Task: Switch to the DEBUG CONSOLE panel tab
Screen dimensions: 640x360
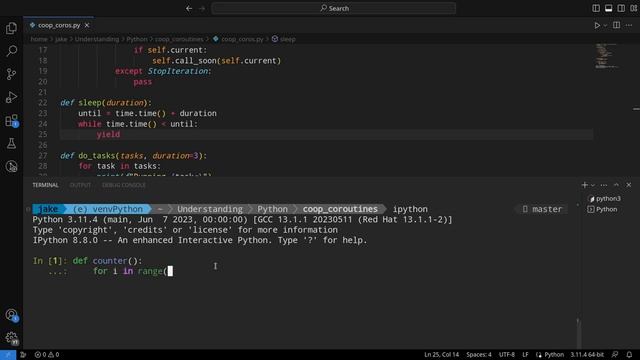Action: [124, 185]
